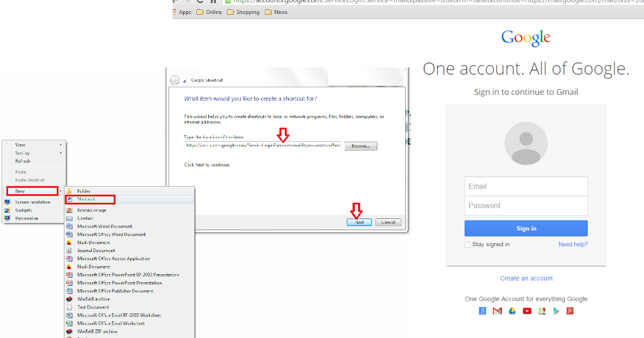The width and height of the screenshot is (644, 338).
Task: Click the round back arrow in the Create Shortcut title bar
Action: (x=174, y=80)
